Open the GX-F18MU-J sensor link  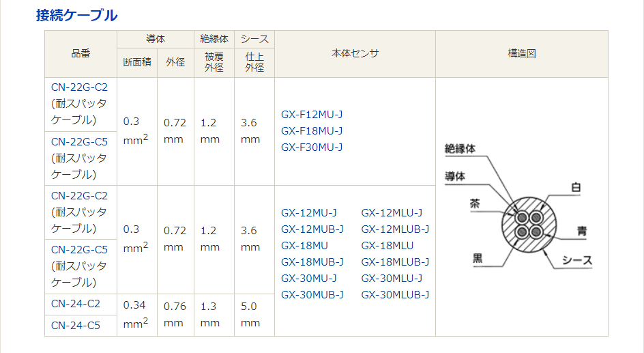[x=312, y=131]
